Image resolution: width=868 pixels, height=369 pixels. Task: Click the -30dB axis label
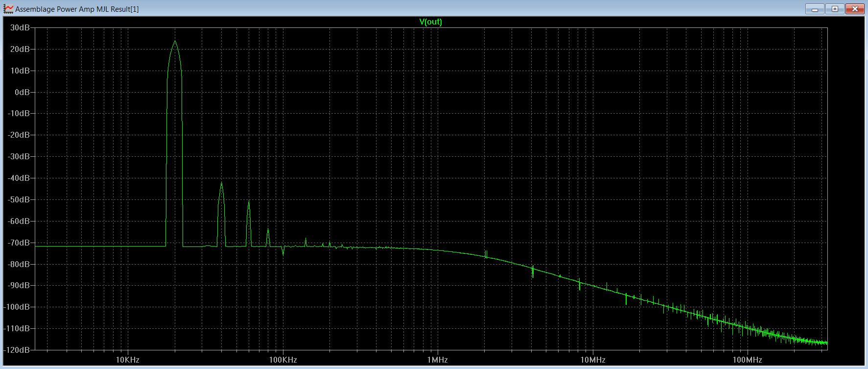pyautogui.click(x=19, y=157)
